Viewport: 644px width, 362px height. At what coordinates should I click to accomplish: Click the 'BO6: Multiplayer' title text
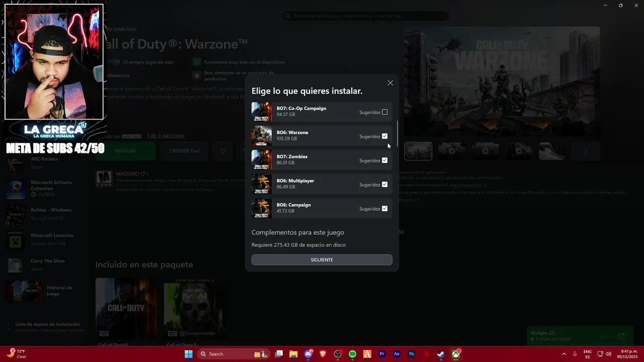pos(295,181)
